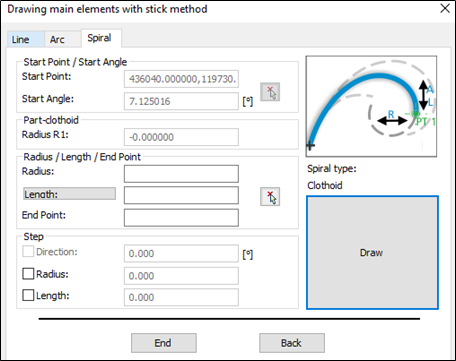Image resolution: width=456 pixels, height=361 pixels.
Task: Switch to the Line tab
Action: (25, 39)
